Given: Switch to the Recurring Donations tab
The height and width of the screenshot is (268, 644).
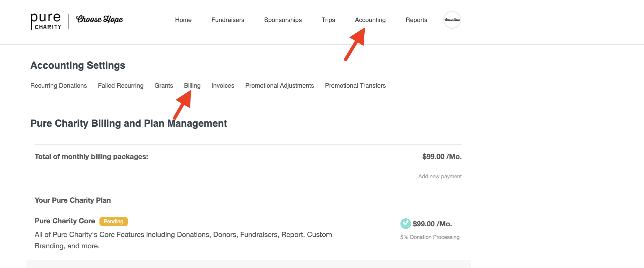Looking at the screenshot, I should [58, 86].
